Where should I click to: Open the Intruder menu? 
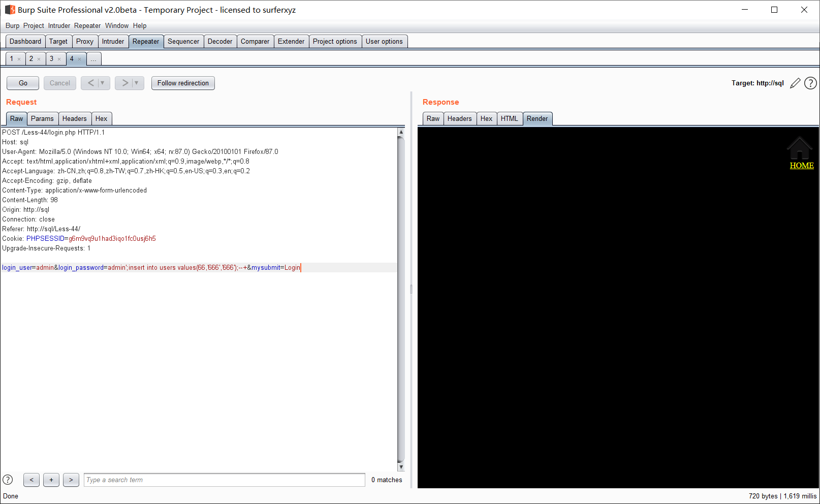coord(59,25)
